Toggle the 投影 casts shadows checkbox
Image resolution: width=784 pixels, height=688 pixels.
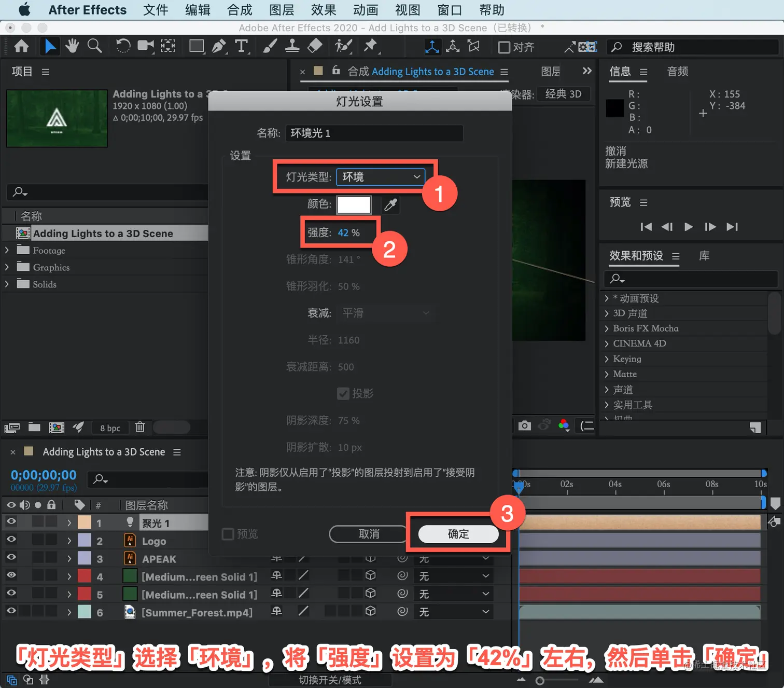coord(343,394)
